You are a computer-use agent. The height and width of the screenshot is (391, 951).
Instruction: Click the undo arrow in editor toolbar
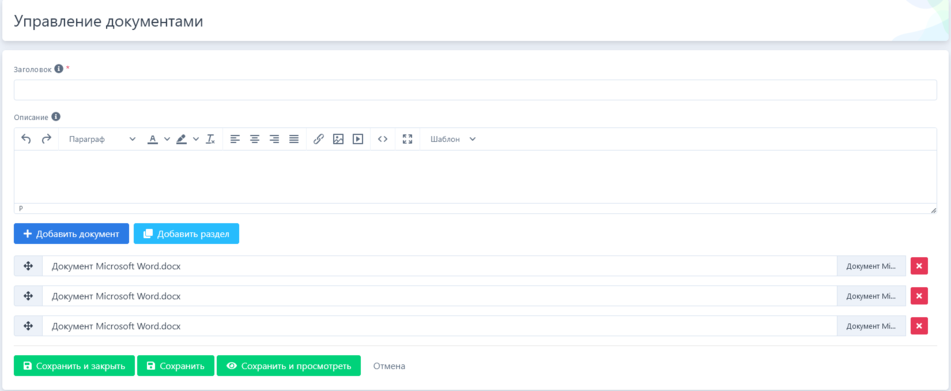[x=26, y=139]
